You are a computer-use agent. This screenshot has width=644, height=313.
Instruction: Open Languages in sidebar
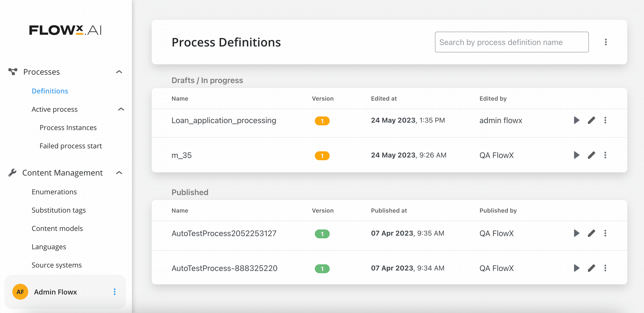coord(49,247)
